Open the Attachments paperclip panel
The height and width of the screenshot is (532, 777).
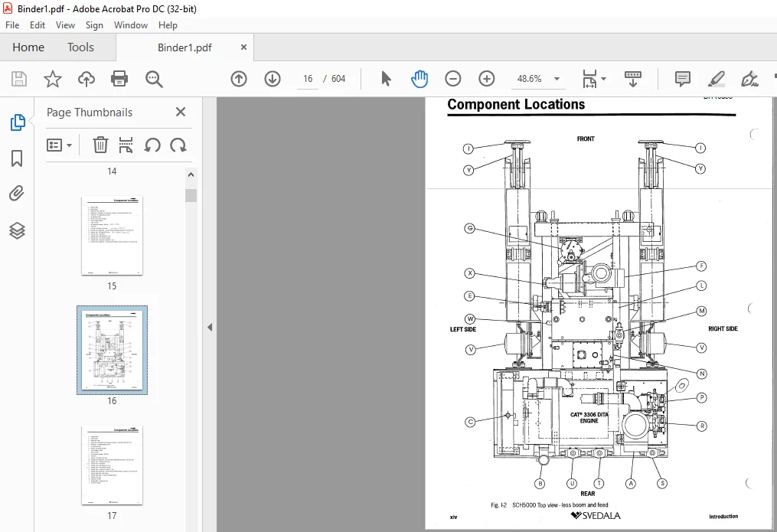17,194
